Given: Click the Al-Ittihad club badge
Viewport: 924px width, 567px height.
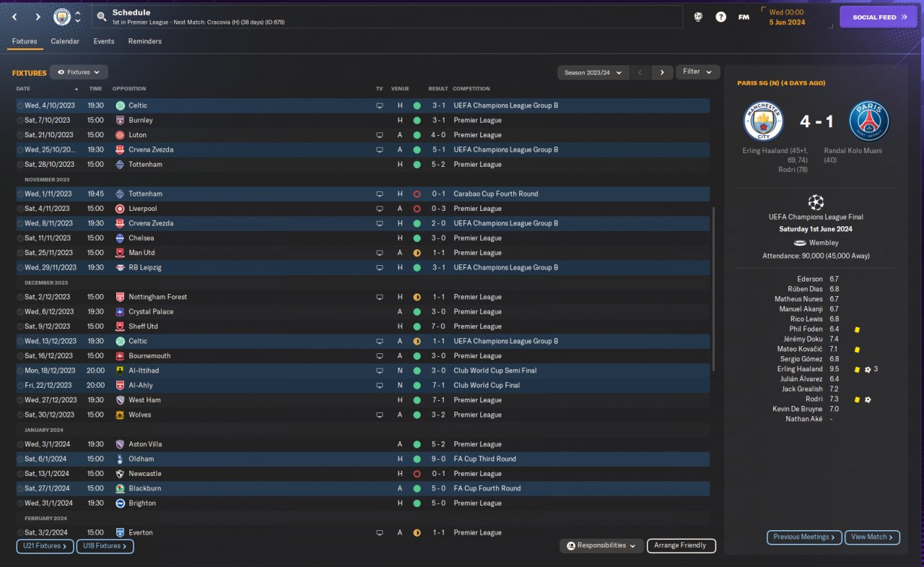Looking at the screenshot, I should [120, 371].
